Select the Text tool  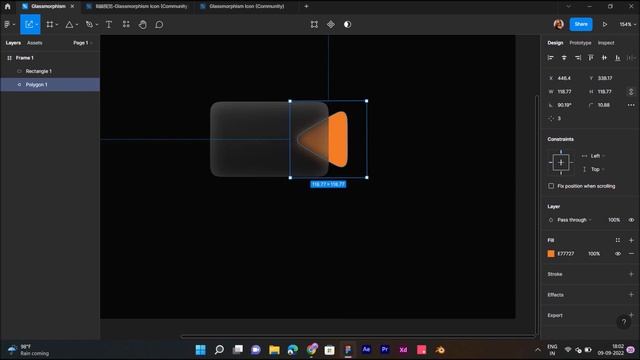109,24
